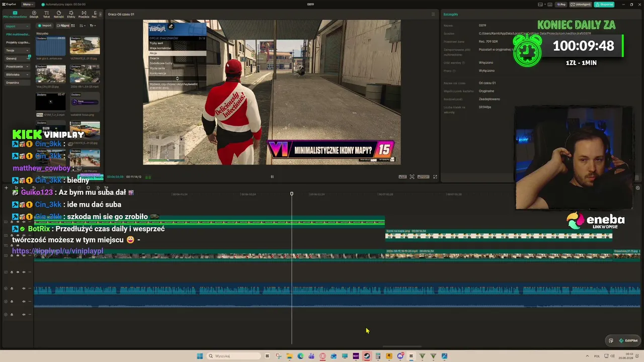
Task: Open the Windows Start menu
Action: pos(200,356)
